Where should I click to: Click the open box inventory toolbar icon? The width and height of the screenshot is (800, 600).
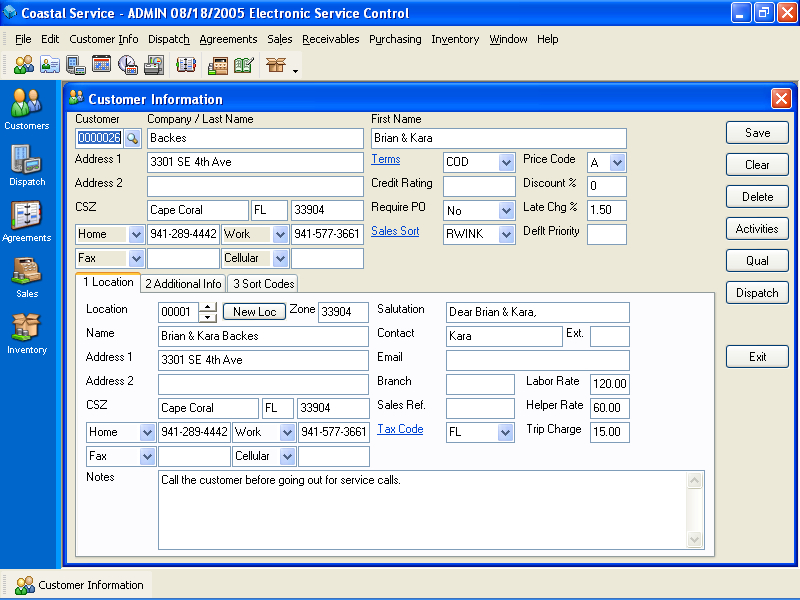[x=276, y=65]
